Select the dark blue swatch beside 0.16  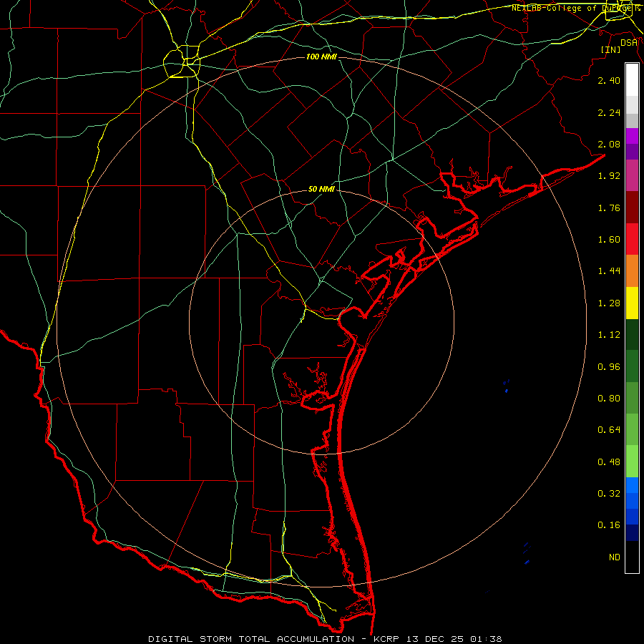tap(632, 532)
